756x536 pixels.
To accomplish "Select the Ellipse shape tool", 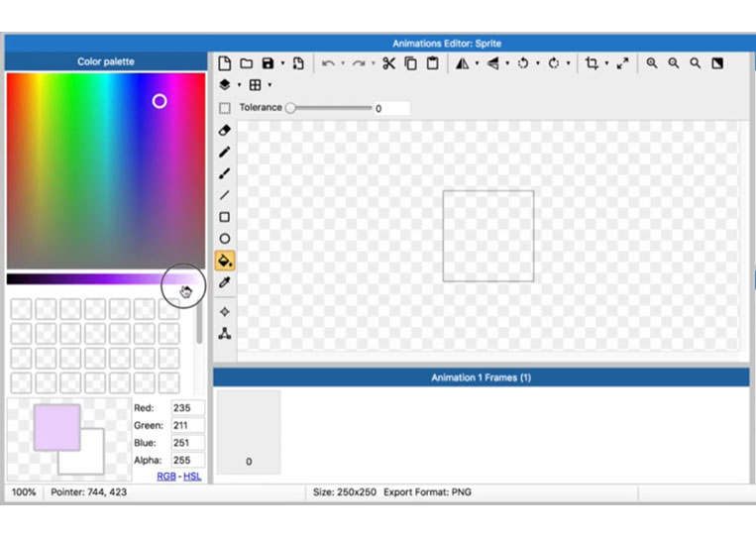I will [225, 239].
